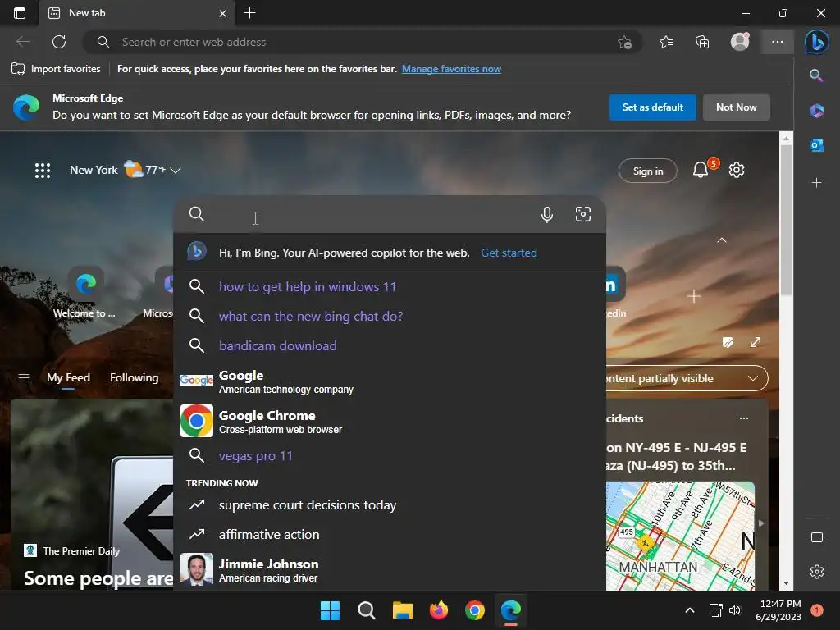Close the New tab tab
The image size is (840, 630).
point(222,13)
